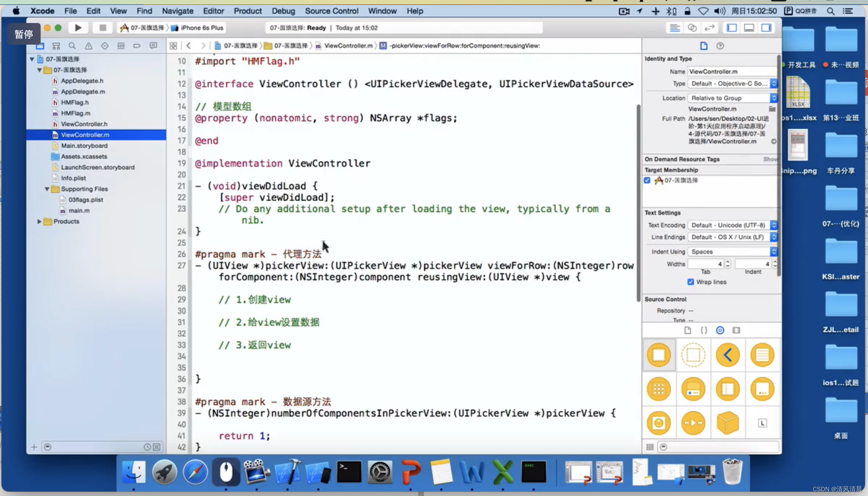Open the Issue navigator warning icon

pyautogui.click(x=89, y=46)
